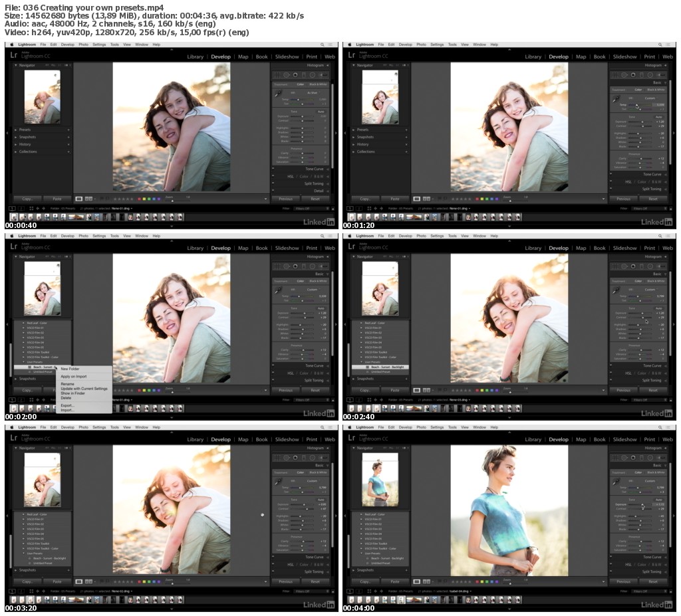In the 00:02:00 frame, choose Show in Finder
Screen dimensions: 681x616
(73, 393)
